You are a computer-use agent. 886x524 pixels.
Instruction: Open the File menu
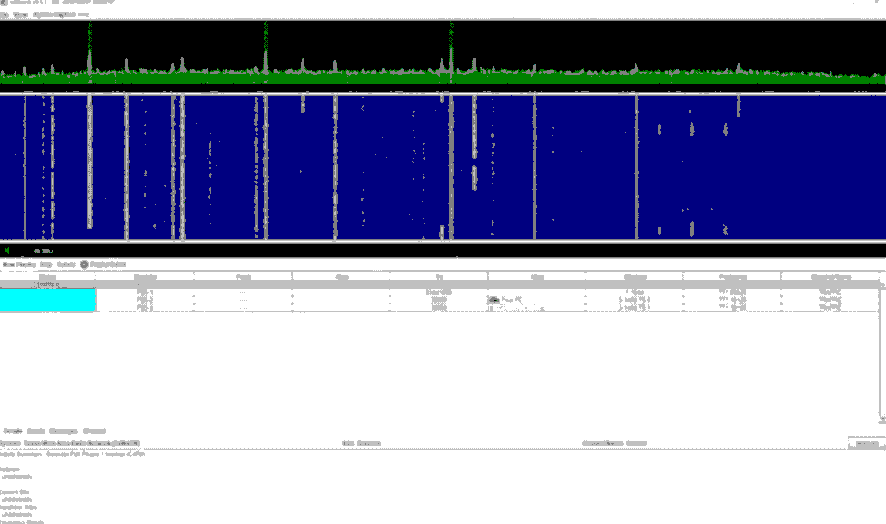tap(4, 15)
